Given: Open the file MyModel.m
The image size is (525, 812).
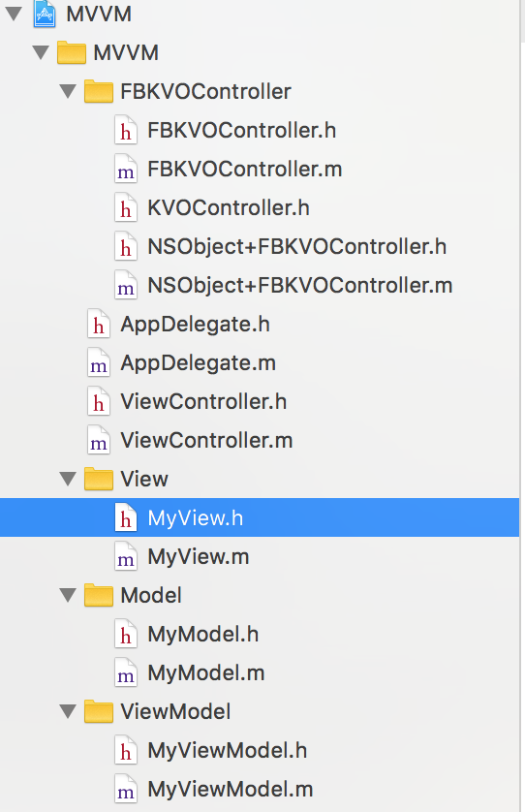Looking at the screenshot, I should click(x=206, y=673).
